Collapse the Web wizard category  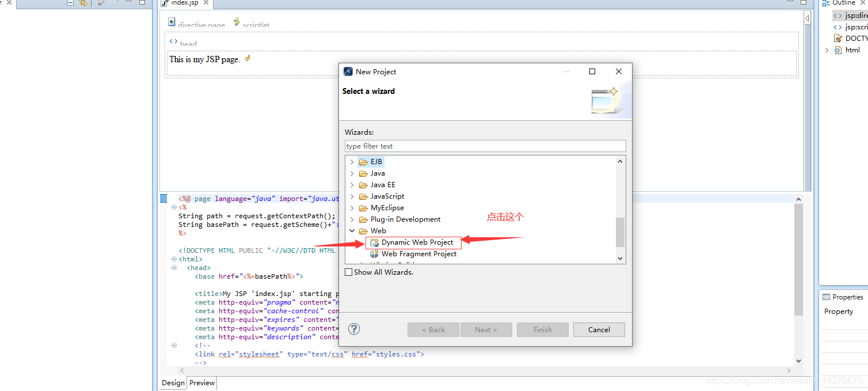pos(352,231)
